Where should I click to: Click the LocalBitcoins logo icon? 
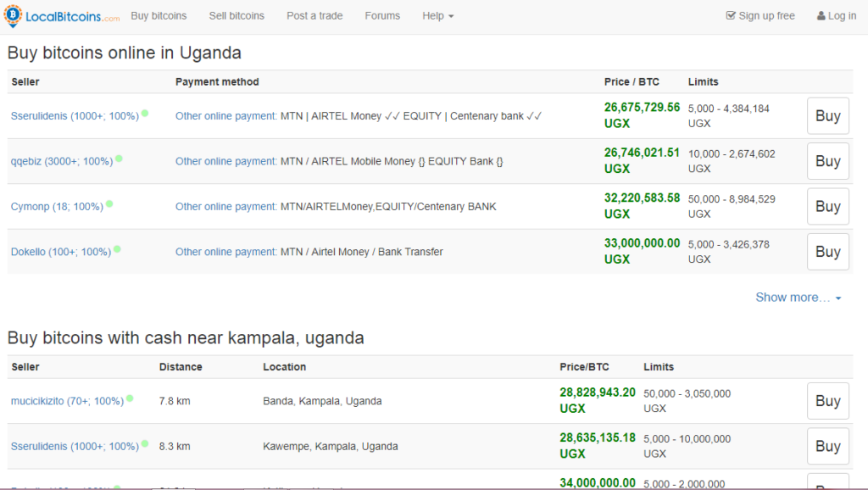pyautogui.click(x=13, y=15)
